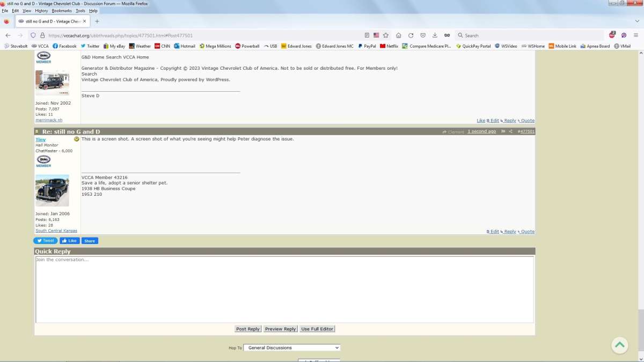644x362 pixels.
Task: Click Reply link on Tiny's post
Action: [x=510, y=232]
